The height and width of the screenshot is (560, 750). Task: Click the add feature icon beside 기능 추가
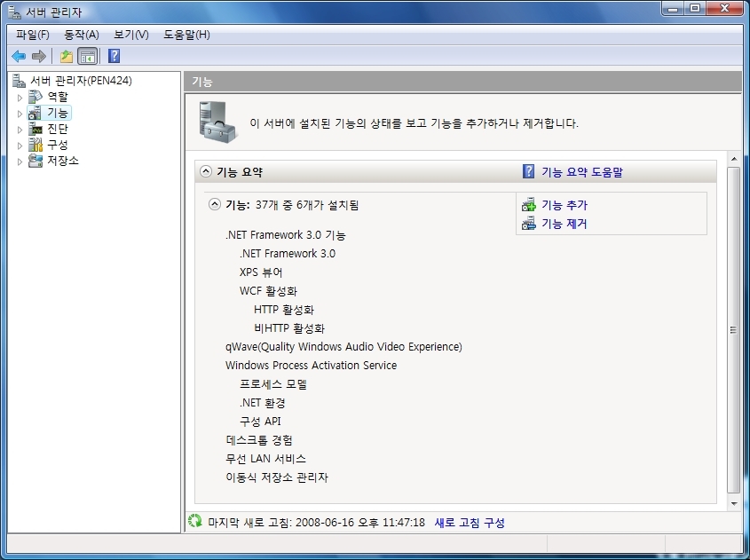pyautogui.click(x=528, y=205)
